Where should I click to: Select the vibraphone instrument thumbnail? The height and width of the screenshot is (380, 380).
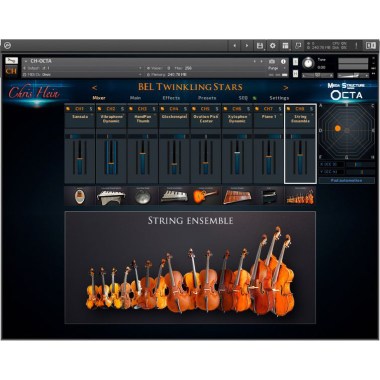tap(111, 196)
